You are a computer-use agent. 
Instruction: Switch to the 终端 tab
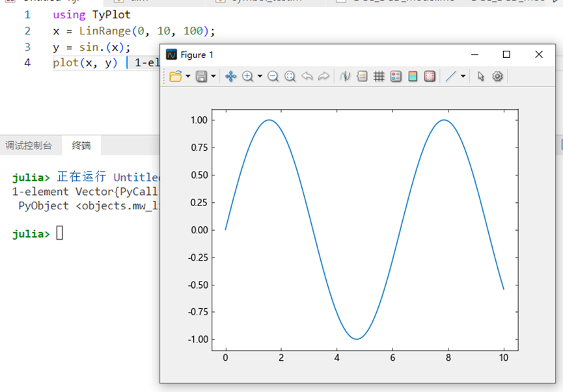pyautogui.click(x=81, y=145)
